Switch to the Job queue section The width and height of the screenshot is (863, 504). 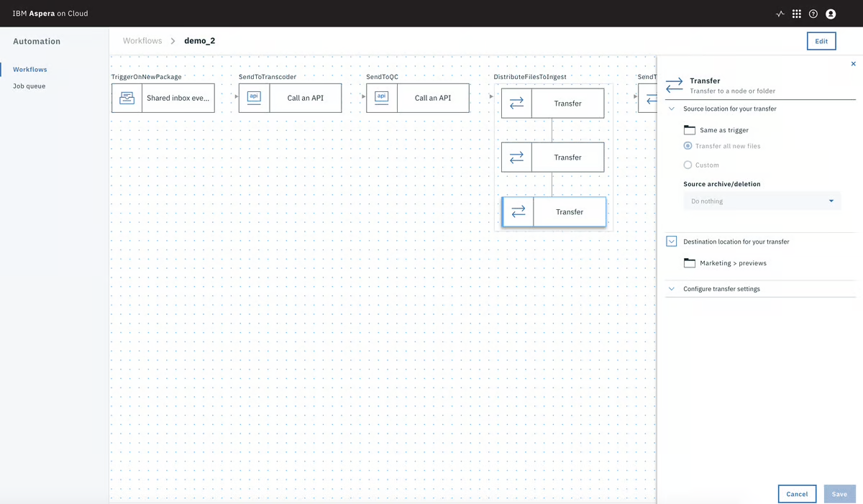click(29, 85)
